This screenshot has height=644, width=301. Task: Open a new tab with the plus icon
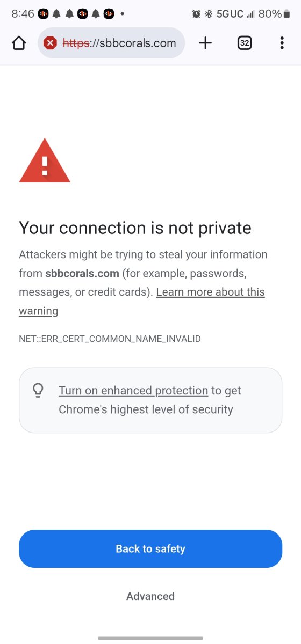tap(205, 43)
